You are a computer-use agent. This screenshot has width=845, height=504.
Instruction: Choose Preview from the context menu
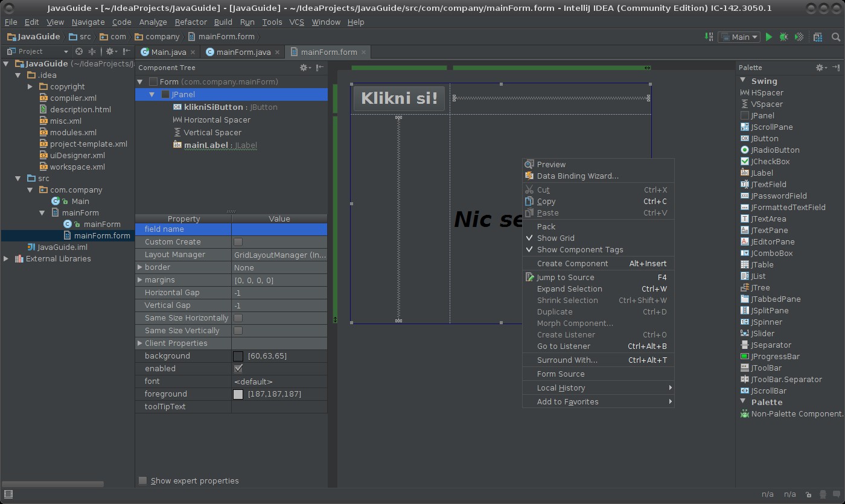click(551, 164)
